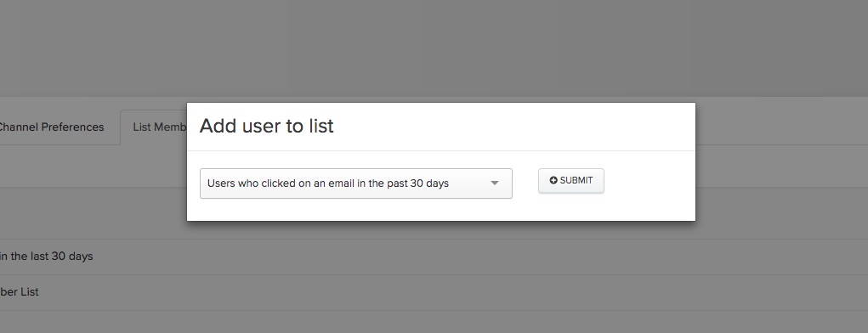Click the empty dialog area right of SUBMIT
The width and height of the screenshot is (868, 333).
649,183
